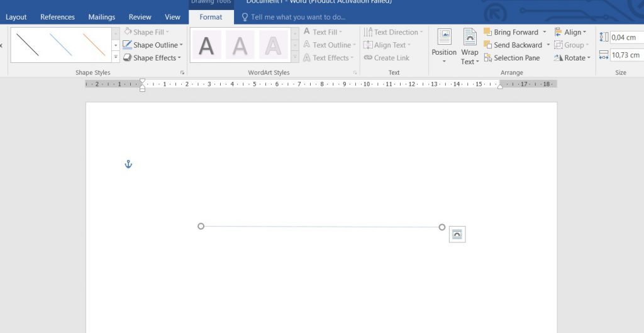Click the Text Fill button

(x=323, y=32)
